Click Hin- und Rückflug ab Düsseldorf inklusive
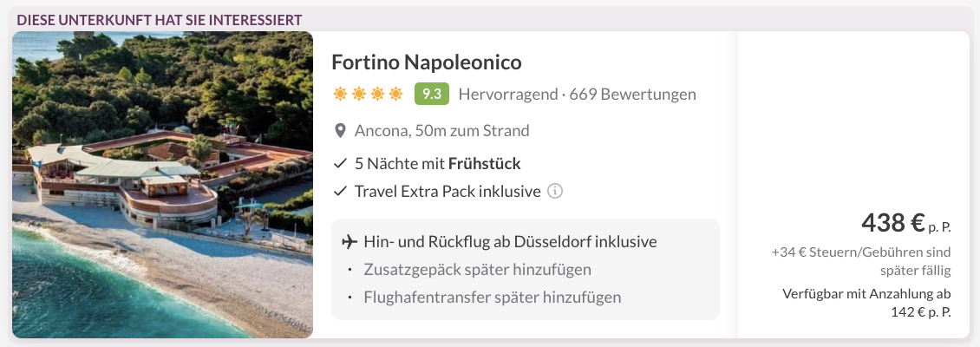Screen dimensions: 980x347 510,241
